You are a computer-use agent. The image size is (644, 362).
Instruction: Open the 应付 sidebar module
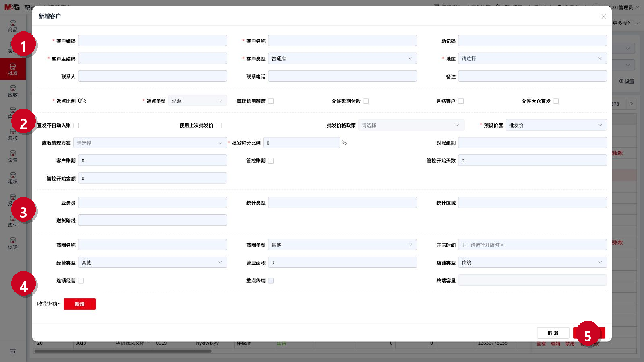coord(13,222)
